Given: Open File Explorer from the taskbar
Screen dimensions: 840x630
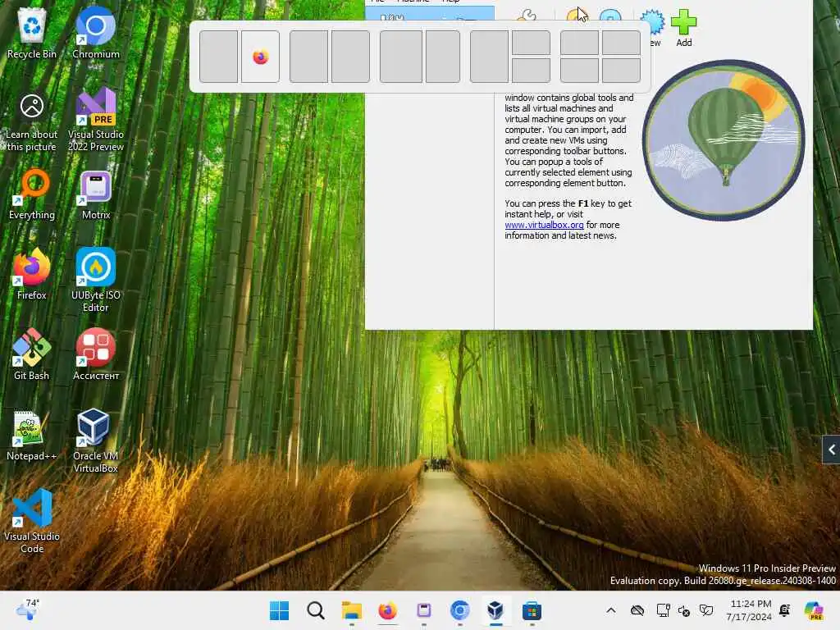Looking at the screenshot, I should [351, 610].
